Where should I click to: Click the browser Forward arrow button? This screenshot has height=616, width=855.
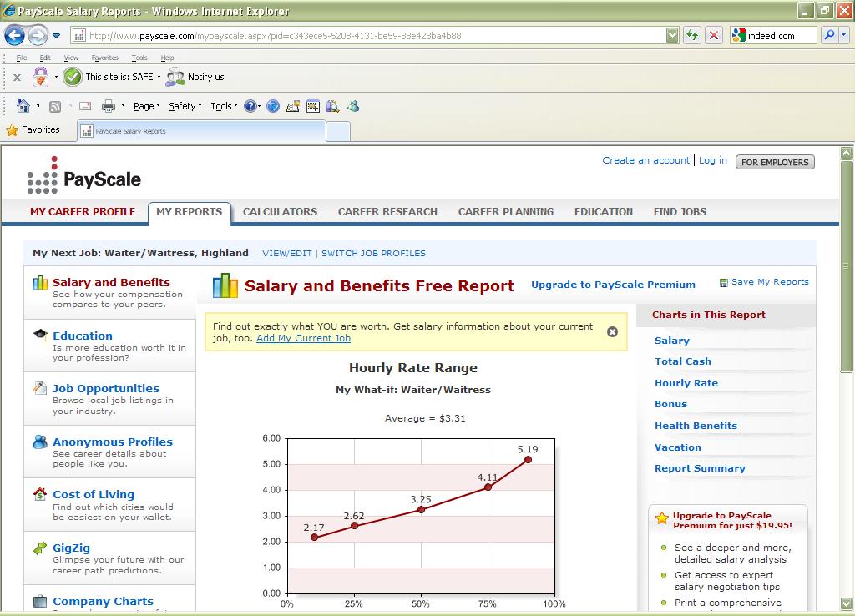(38, 35)
